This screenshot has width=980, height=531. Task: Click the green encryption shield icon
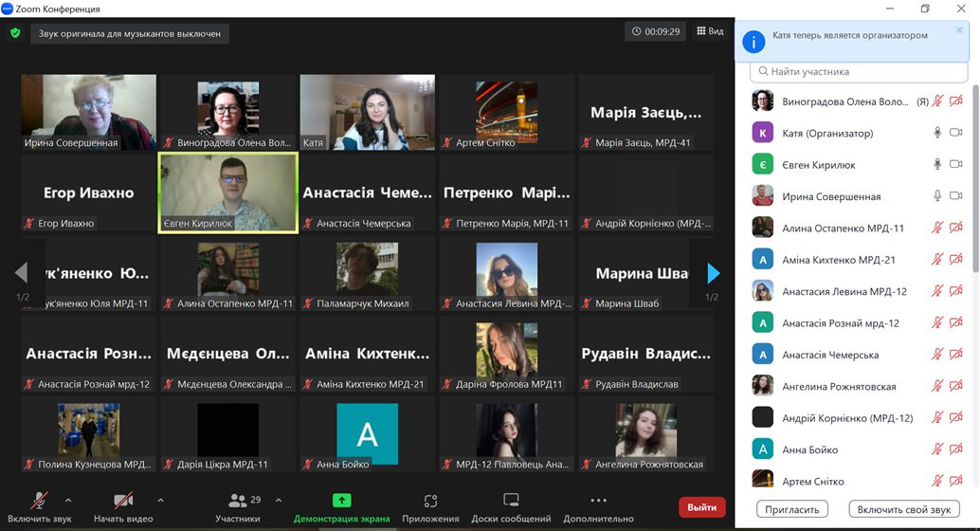tap(15, 33)
